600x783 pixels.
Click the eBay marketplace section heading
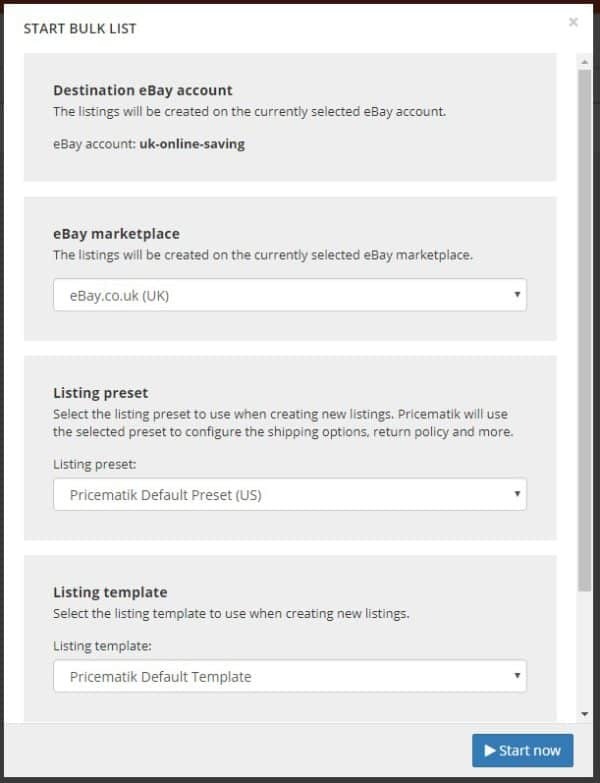click(116, 233)
